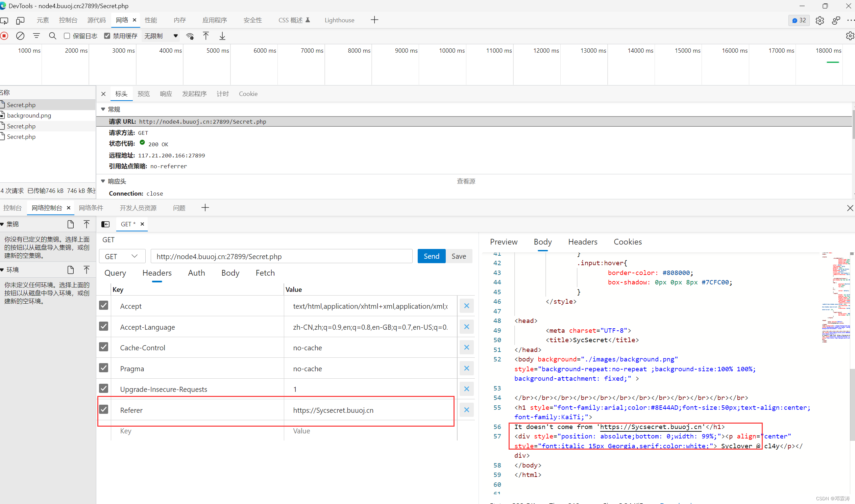Open the network request filter
855x504 pixels.
click(x=36, y=36)
